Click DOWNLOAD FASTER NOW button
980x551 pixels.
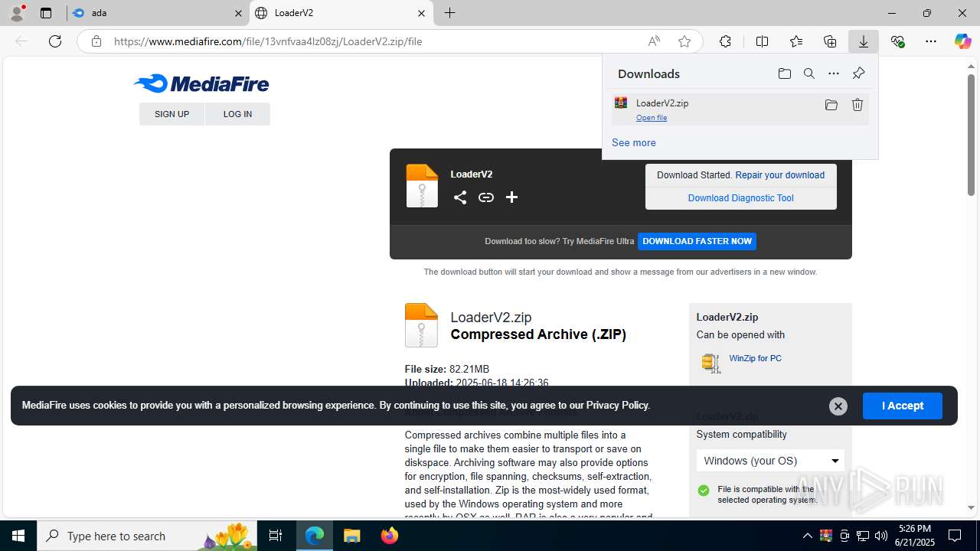[697, 241]
